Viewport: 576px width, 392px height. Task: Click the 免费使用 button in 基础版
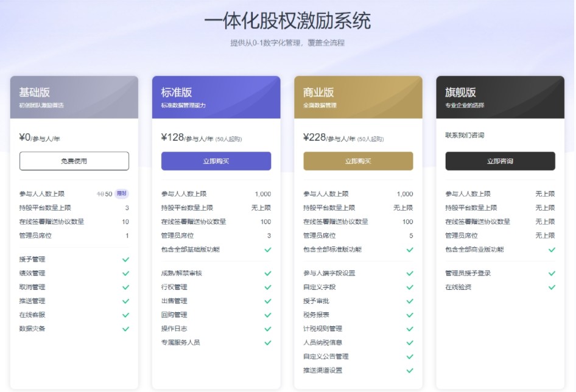(x=74, y=161)
